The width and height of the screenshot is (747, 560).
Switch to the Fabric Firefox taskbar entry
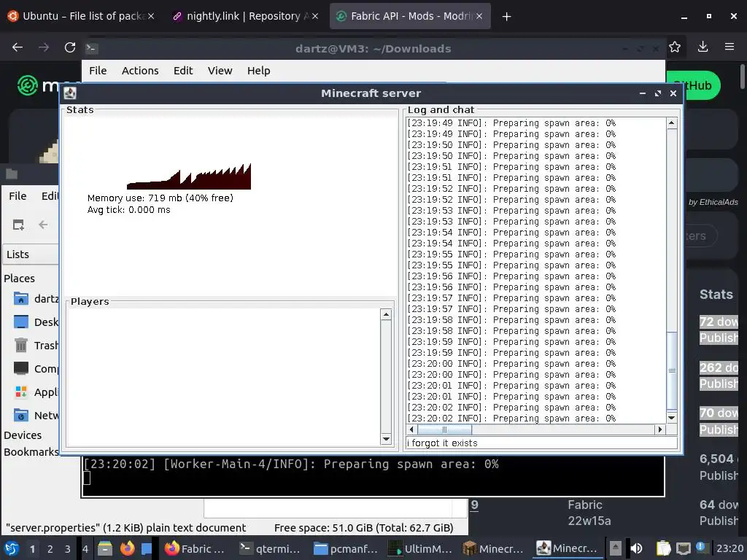point(195,548)
